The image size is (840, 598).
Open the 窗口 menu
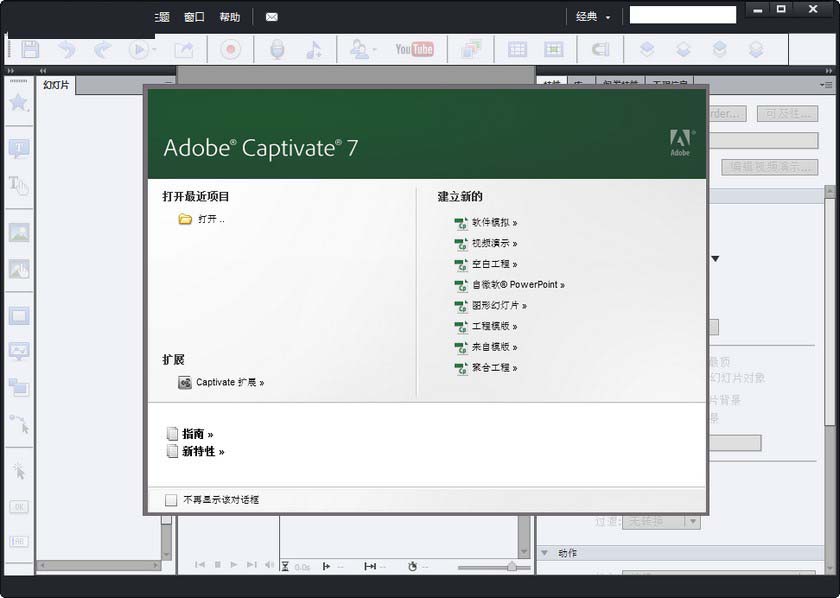pyautogui.click(x=193, y=17)
